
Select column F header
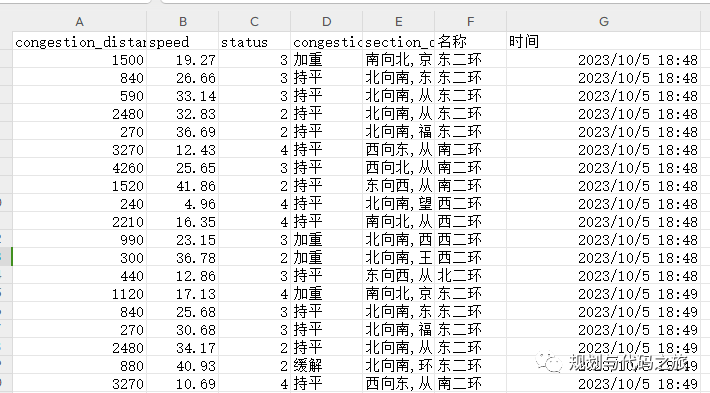(x=470, y=21)
